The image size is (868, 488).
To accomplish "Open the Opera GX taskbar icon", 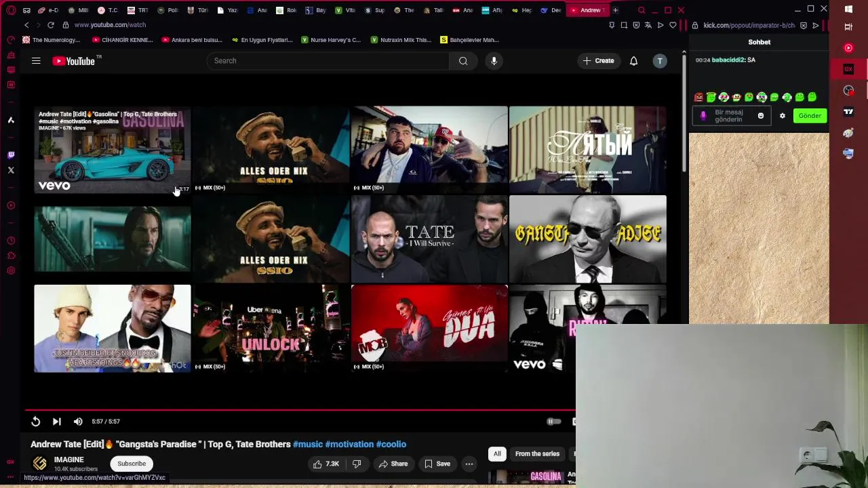I will click(848, 69).
